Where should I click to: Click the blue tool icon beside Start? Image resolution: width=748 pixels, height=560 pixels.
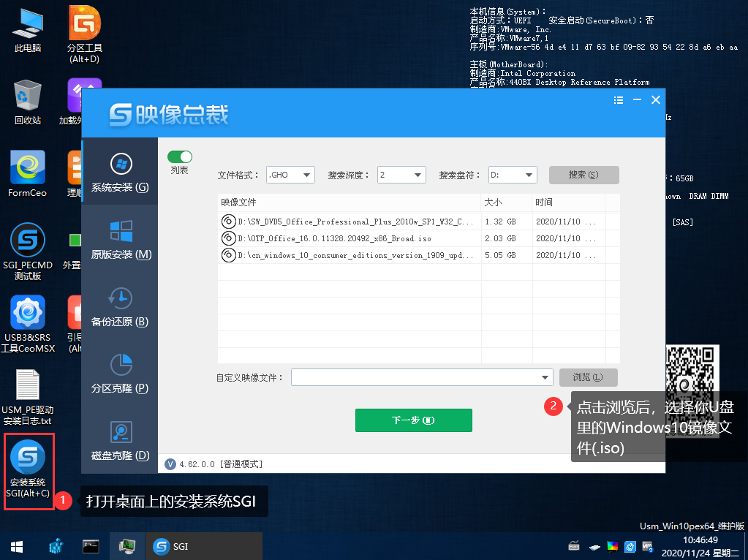(56, 546)
